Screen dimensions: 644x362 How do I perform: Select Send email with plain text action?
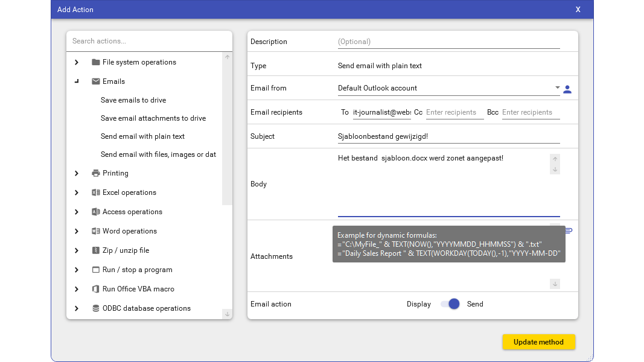coord(142,136)
